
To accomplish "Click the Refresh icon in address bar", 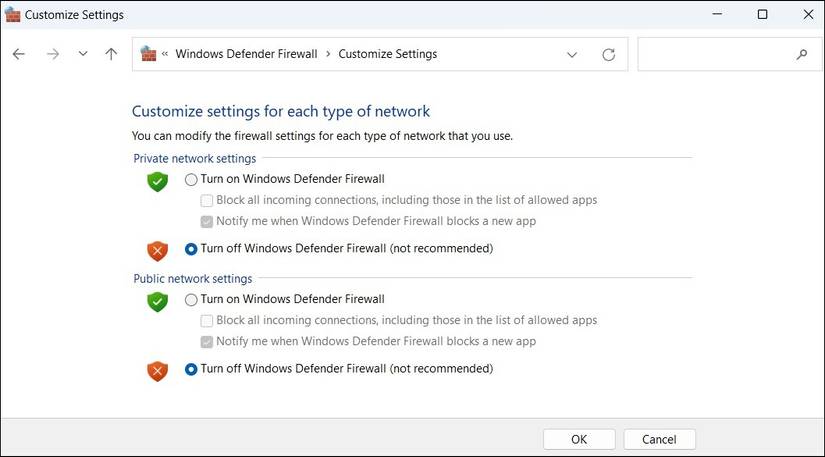I will (x=608, y=54).
